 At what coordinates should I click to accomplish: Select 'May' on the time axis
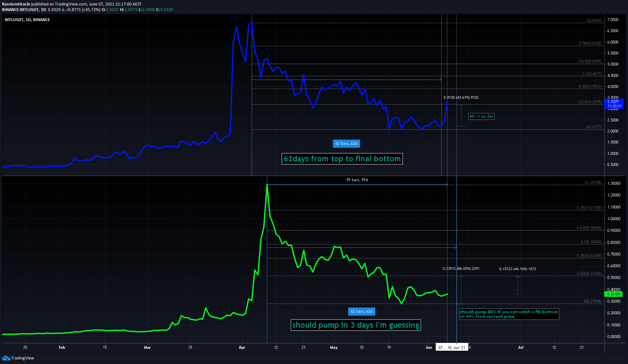pos(334,347)
